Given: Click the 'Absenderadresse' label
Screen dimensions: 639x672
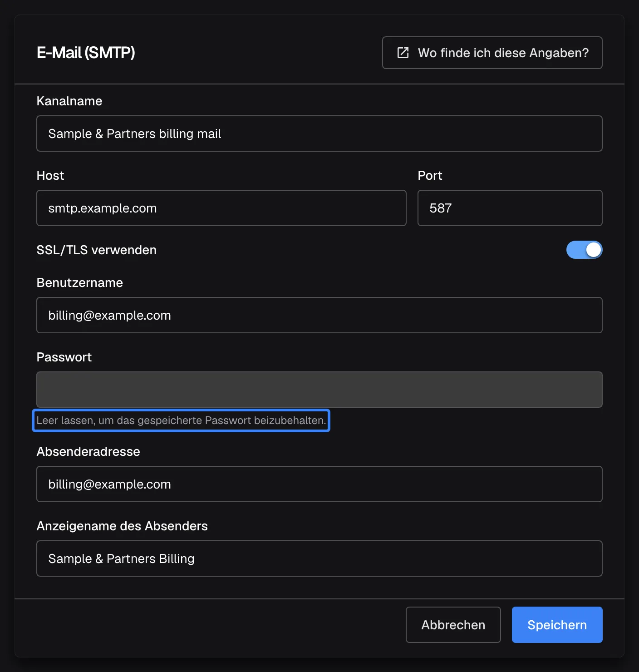Looking at the screenshot, I should pos(88,451).
